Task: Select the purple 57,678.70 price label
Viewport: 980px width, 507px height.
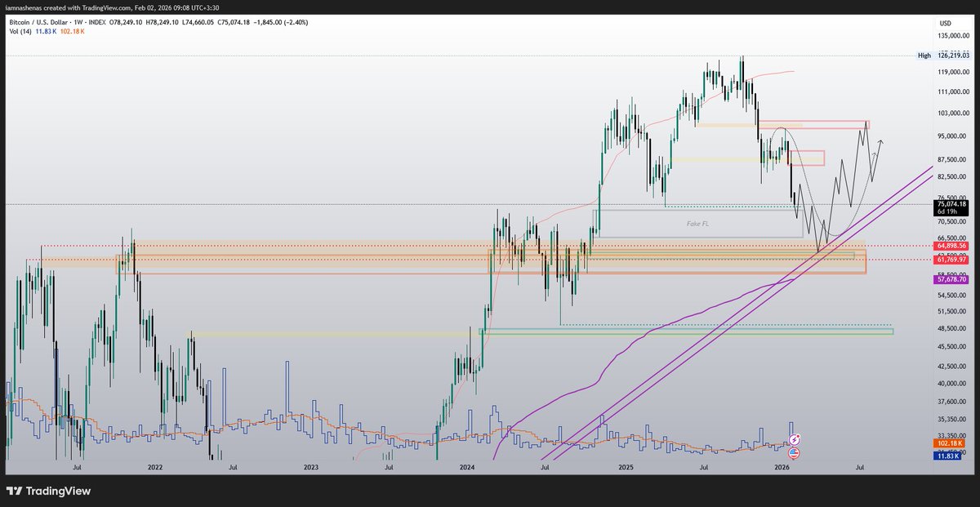Action: (x=951, y=279)
